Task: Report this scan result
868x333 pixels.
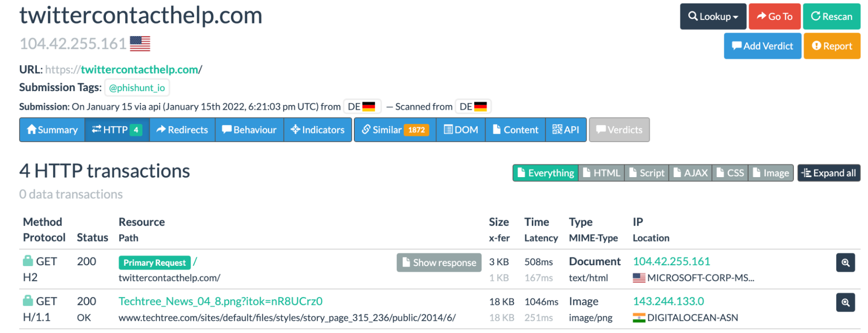Action: pos(832,46)
